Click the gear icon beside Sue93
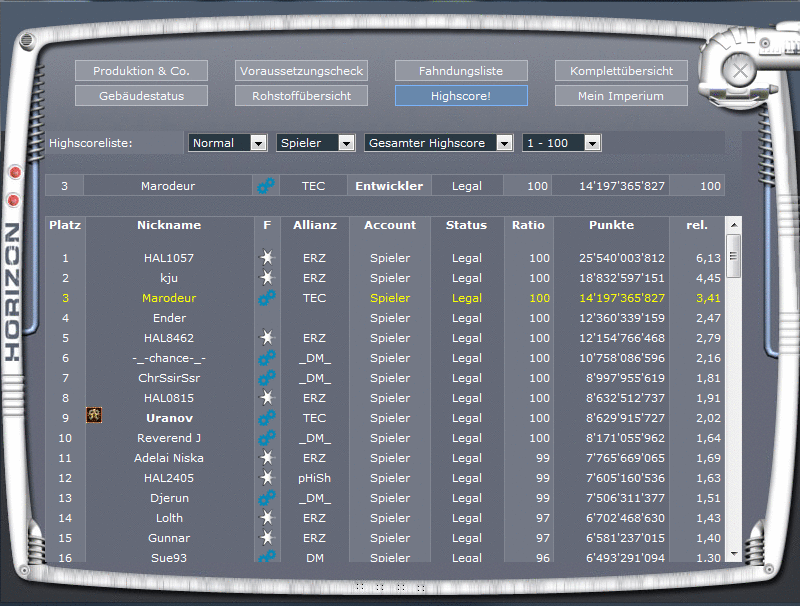800x606 pixels. [x=266, y=558]
